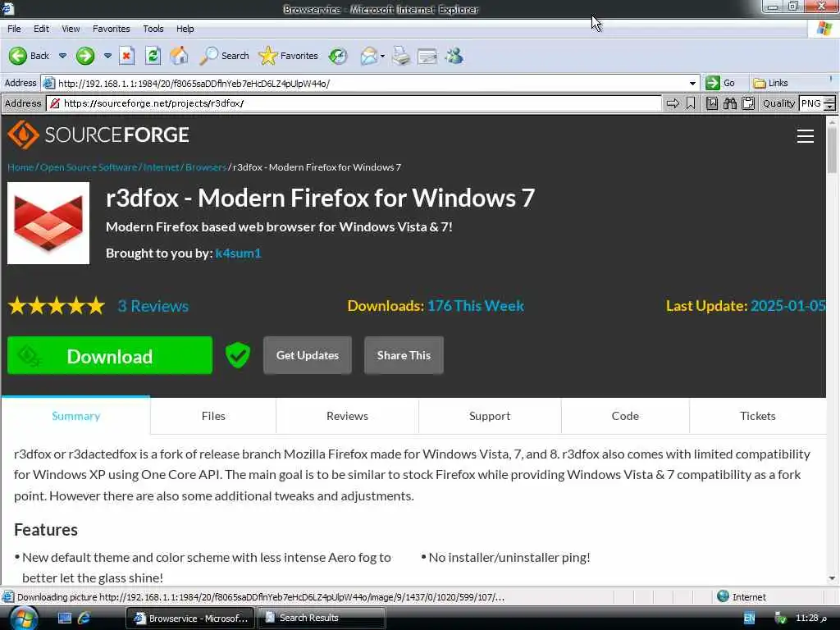Open the Forward history dropdown arrow
The width and height of the screenshot is (840, 630).
click(107, 56)
